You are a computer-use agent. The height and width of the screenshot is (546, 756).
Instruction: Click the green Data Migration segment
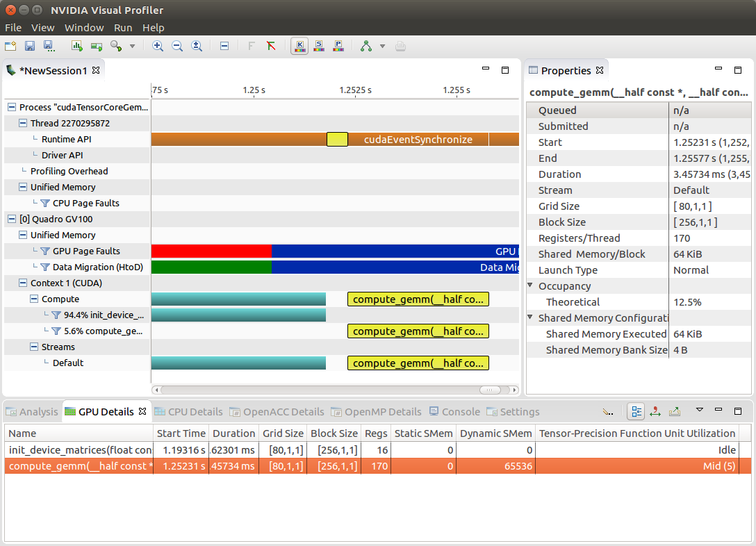click(211, 267)
